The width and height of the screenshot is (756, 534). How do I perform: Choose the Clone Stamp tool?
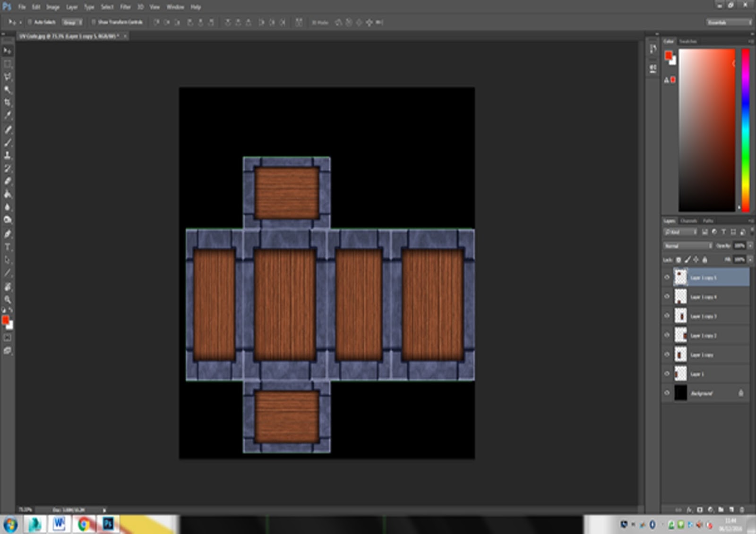8,155
